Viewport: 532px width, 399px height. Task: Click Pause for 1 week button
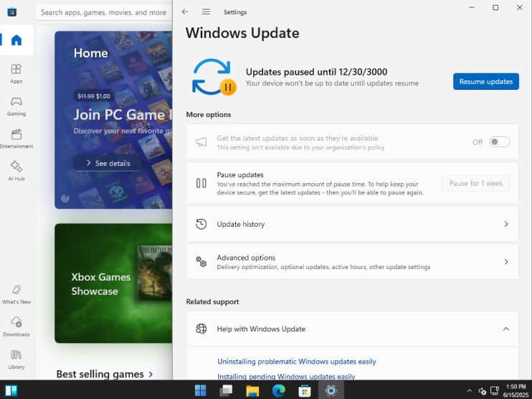(x=476, y=184)
